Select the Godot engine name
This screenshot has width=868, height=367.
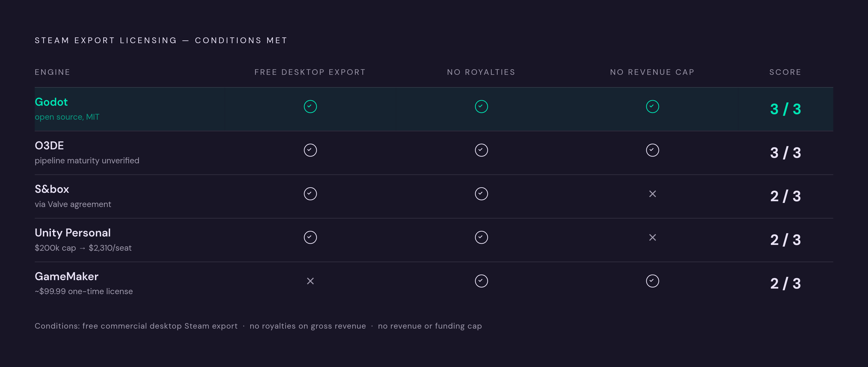click(x=51, y=102)
